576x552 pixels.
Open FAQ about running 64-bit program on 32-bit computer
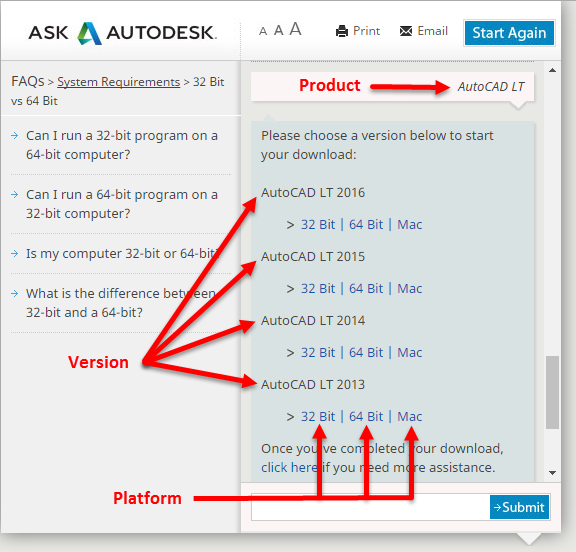click(x=122, y=204)
